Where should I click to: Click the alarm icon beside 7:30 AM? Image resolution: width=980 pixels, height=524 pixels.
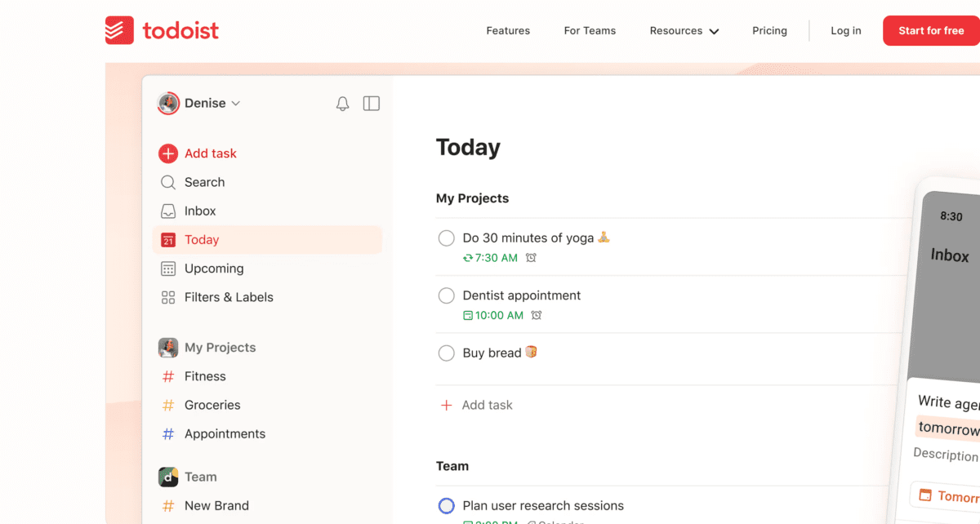point(531,258)
